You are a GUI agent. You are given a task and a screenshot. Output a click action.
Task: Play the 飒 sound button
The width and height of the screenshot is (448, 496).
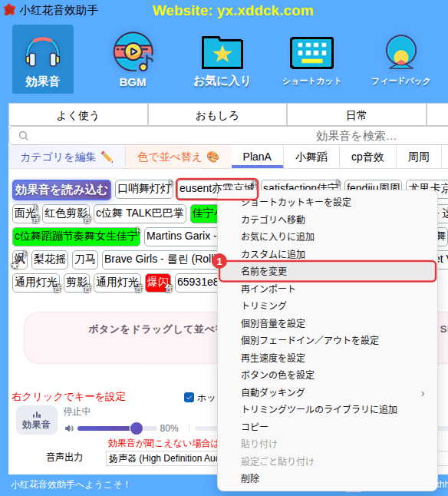20,260
